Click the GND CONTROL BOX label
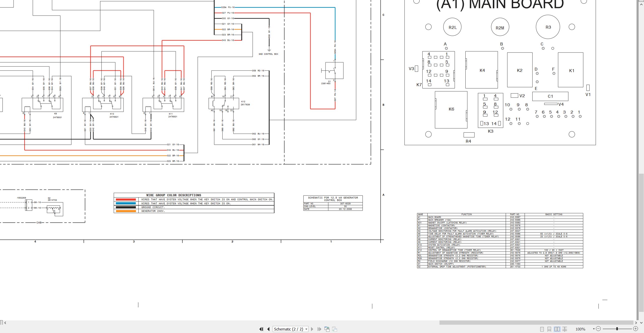 (268, 54)
